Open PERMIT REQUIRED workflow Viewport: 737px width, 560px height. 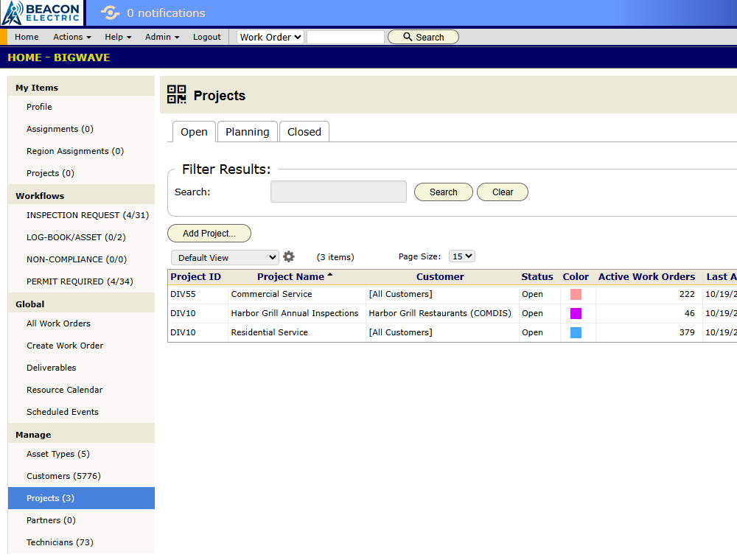pyautogui.click(x=81, y=281)
